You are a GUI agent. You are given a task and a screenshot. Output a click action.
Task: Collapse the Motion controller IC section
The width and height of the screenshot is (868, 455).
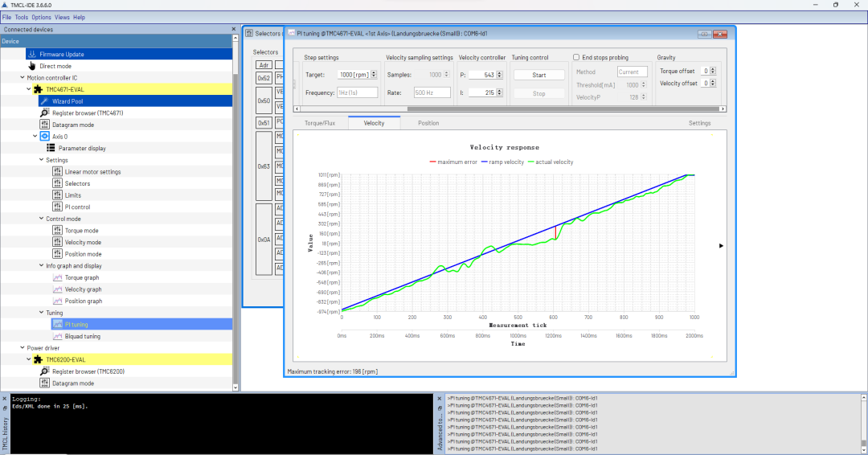pyautogui.click(x=22, y=78)
